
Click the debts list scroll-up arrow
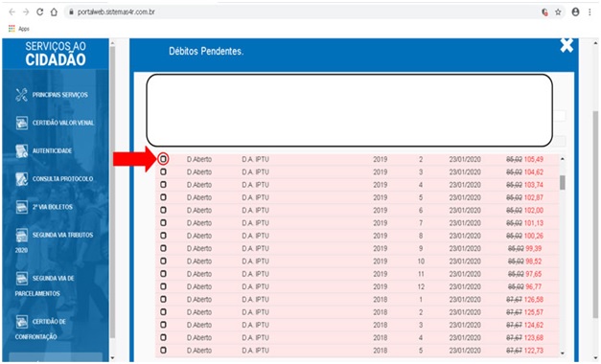coord(563,159)
